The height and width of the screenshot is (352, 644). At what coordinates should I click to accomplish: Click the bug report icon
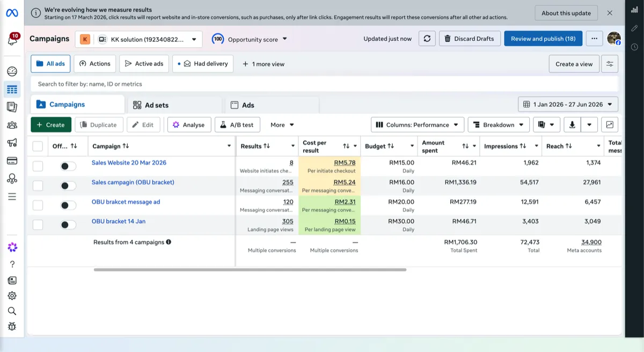[12, 326]
